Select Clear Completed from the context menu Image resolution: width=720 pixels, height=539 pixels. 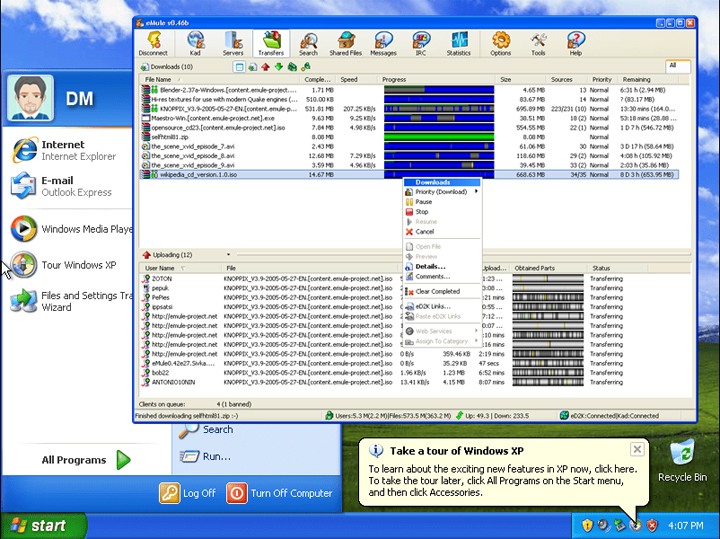[x=437, y=291]
